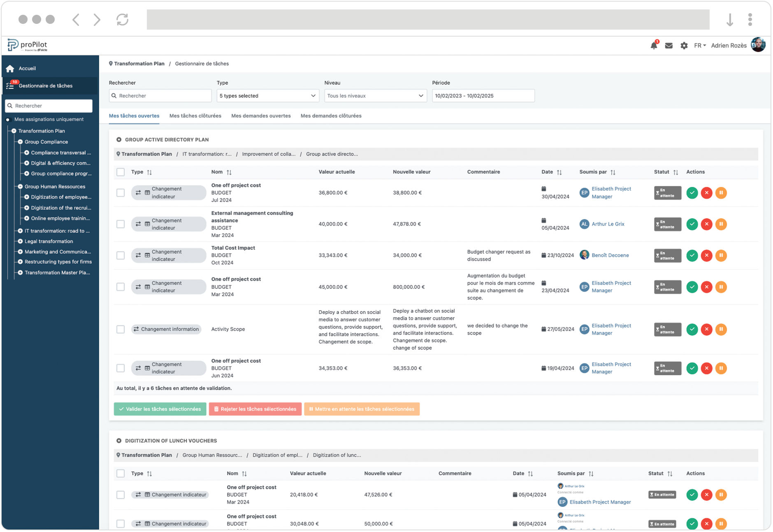The image size is (773, 532).
Task: Click Valider les tâches sélectionnées button
Action: 160,409
